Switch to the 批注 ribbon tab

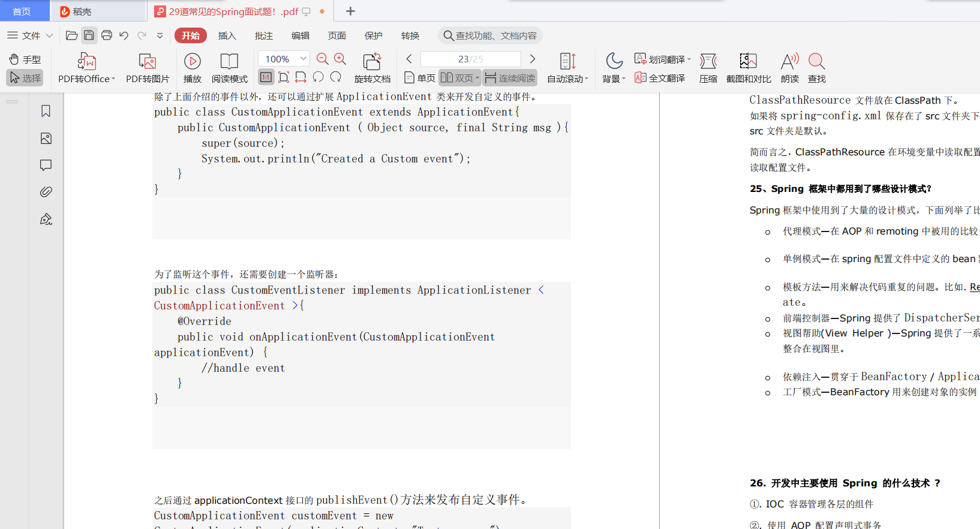pos(264,35)
